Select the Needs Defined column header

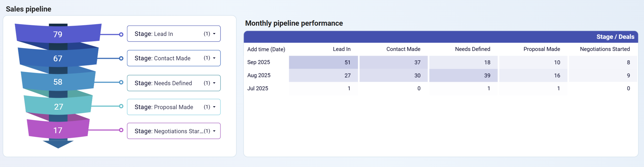[473, 49]
